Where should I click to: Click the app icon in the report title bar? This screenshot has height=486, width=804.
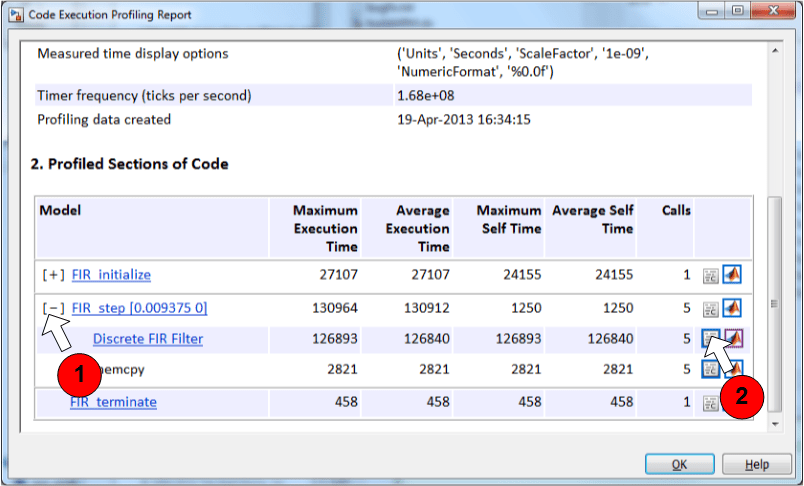pos(16,14)
